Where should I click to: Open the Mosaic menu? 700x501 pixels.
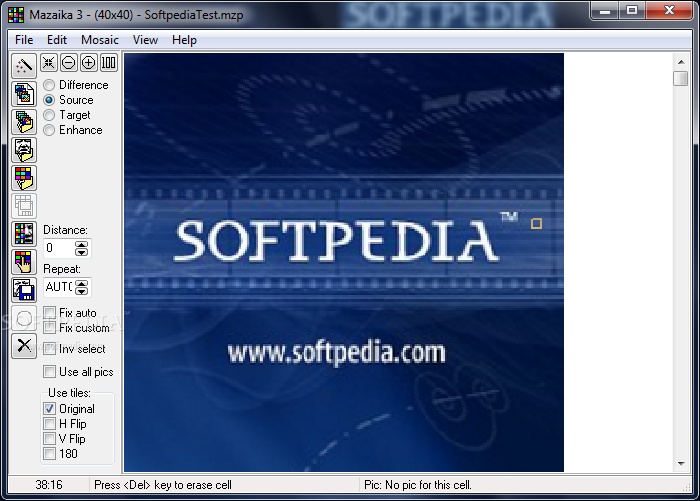pos(100,40)
